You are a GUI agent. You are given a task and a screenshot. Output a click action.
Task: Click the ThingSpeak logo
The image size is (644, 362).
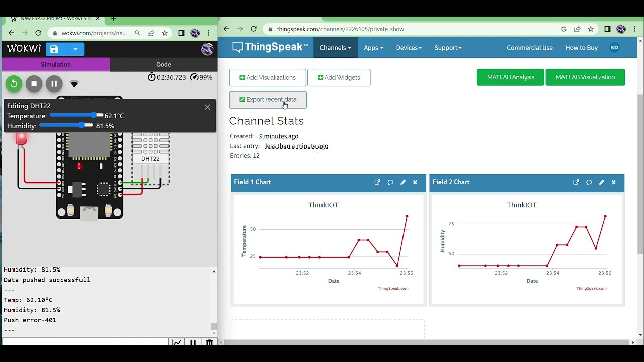click(x=270, y=48)
